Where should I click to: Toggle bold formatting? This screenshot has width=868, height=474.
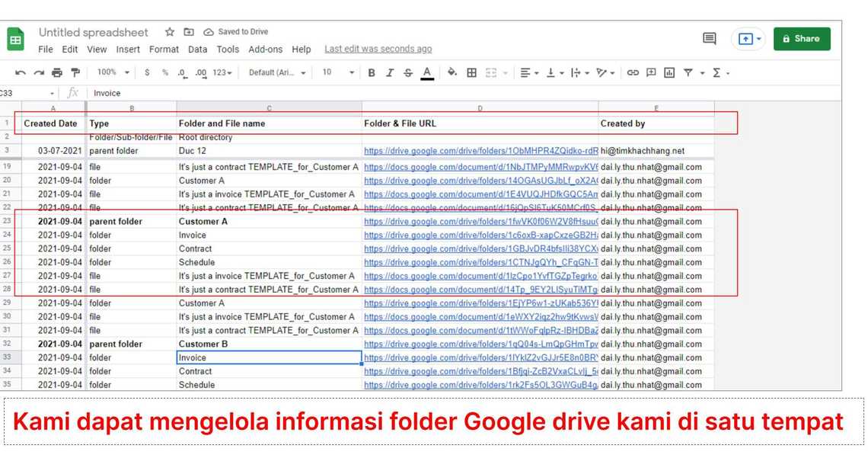[x=372, y=72]
